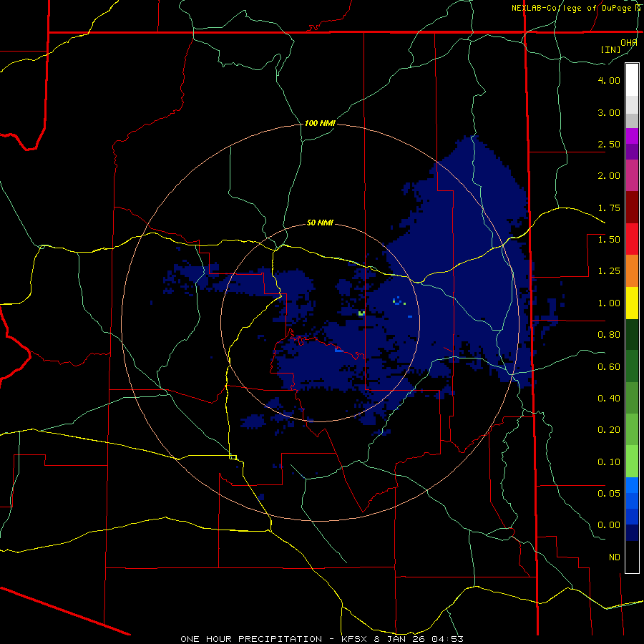Pick the pink swatch beside 2.00
The image size is (644, 644).
pyautogui.click(x=632, y=175)
